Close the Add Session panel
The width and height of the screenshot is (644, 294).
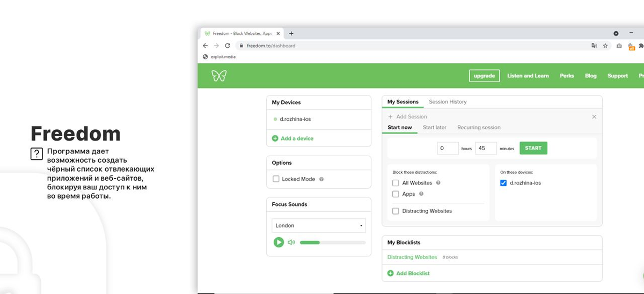pos(594,116)
